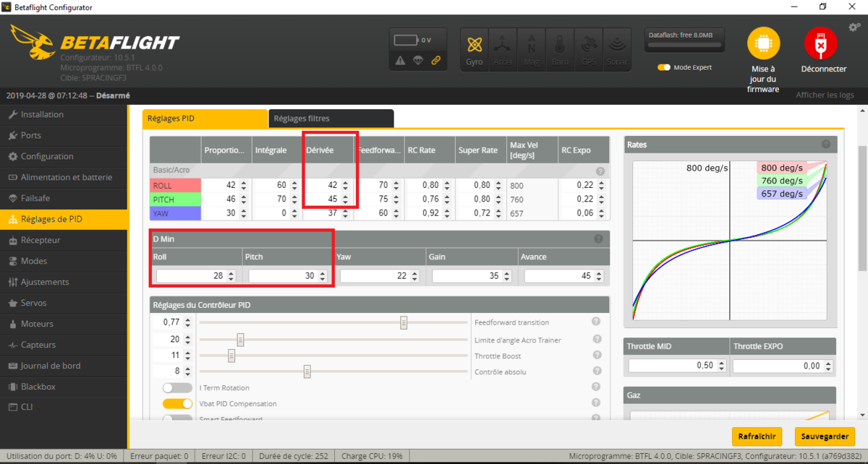Click the Gyro sensor icon
Image resolution: width=868 pixels, height=464 pixels.
point(475,49)
